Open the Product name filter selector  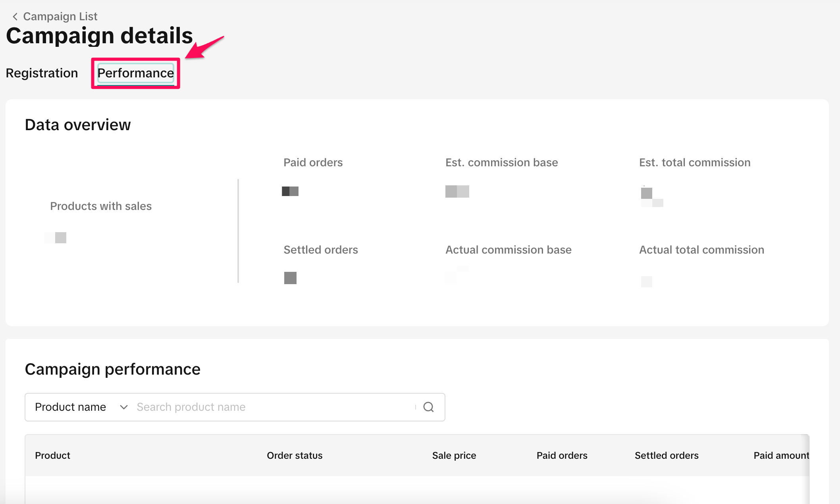pyautogui.click(x=71, y=407)
